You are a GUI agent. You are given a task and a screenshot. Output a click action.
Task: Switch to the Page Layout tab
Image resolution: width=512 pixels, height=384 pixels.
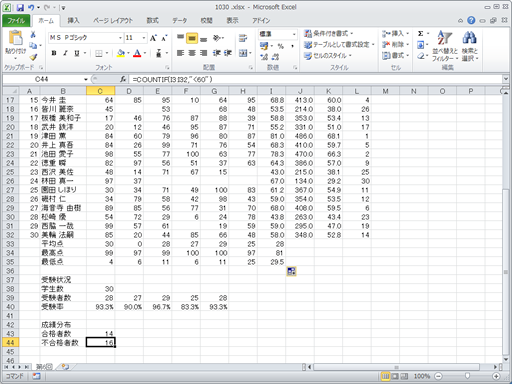113,21
